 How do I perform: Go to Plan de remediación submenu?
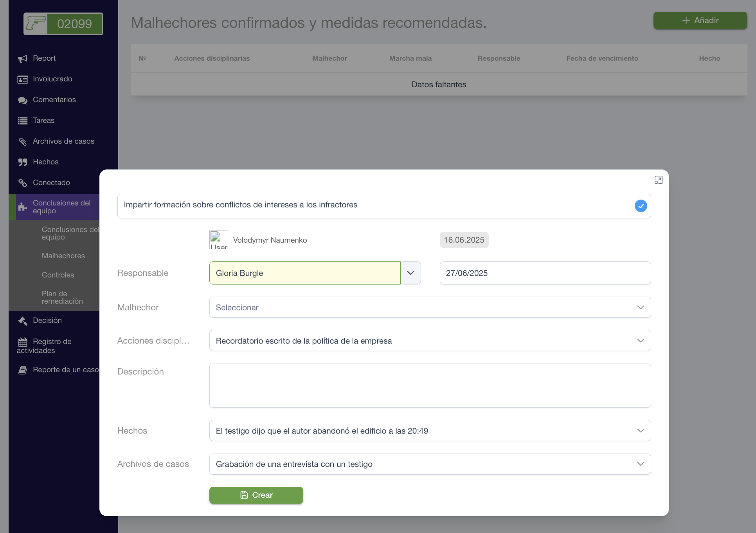[62, 297]
